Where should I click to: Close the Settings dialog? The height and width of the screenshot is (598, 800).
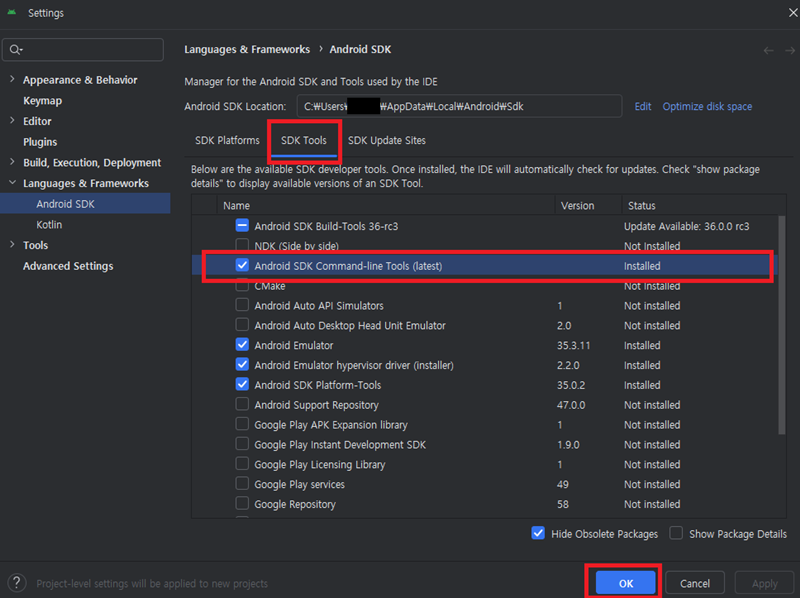tap(793, 13)
